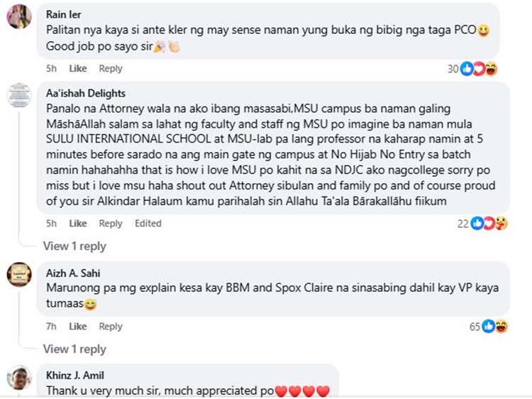Click the like reaction icon on Aizh A. Sahi's comment

(489, 327)
